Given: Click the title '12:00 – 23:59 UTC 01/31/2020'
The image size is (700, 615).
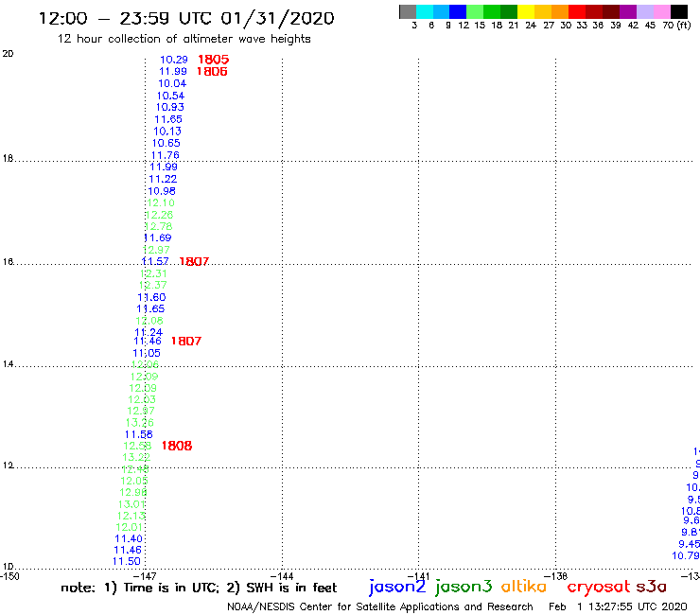Looking at the screenshot, I should coord(186,18).
